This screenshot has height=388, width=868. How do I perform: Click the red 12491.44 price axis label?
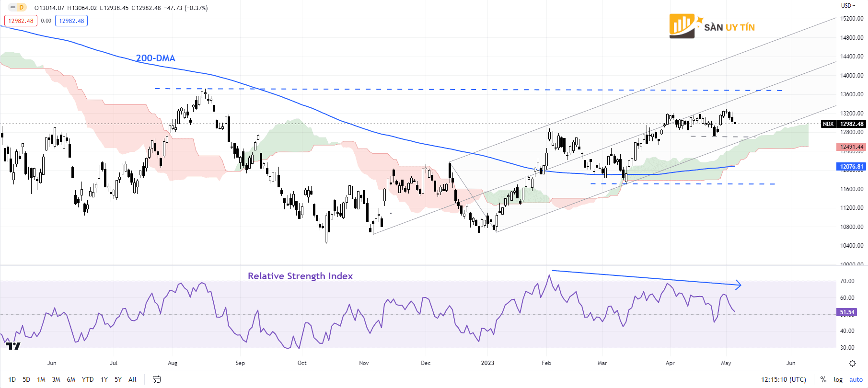point(852,147)
